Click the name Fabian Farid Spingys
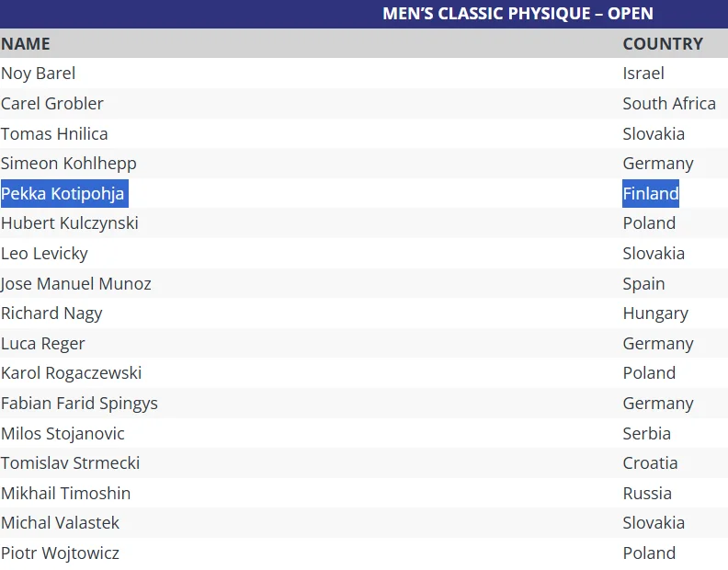This screenshot has height=570, width=728. tap(79, 404)
